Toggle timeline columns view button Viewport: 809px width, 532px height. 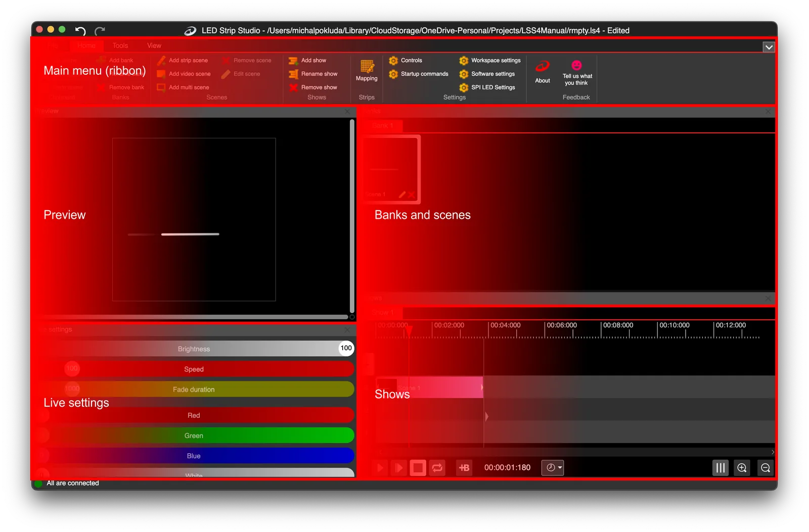[721, 468]
